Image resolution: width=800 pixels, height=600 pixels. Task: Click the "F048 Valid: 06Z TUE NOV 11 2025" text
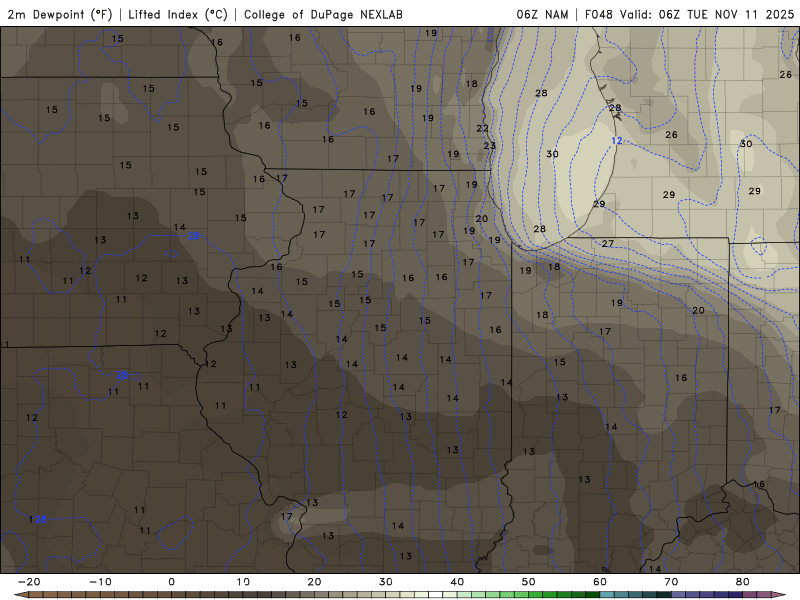point(689,14)
